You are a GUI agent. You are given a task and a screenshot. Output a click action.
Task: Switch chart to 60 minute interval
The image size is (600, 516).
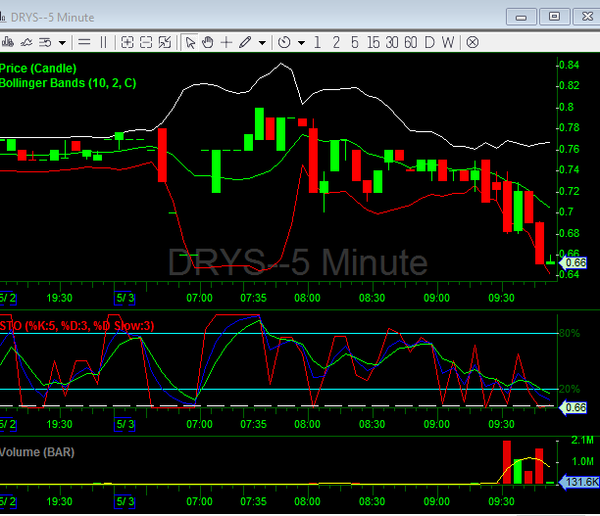[x=410, y=42]
